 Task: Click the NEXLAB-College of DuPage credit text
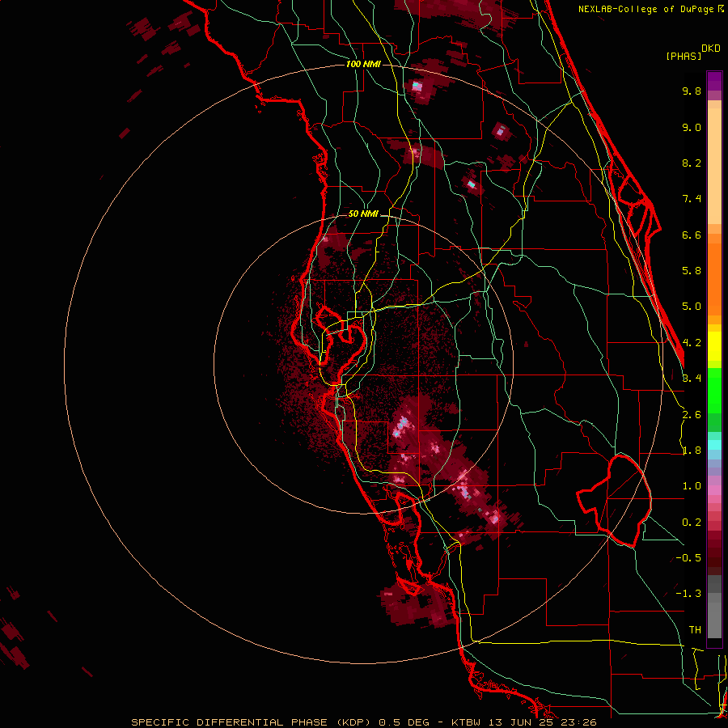point(647,9)
